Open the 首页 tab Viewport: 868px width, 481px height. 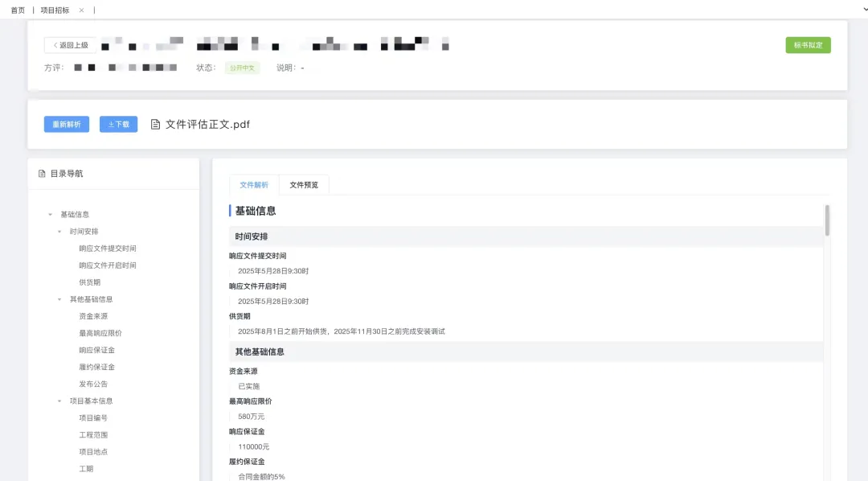click(x=18, y=10)
